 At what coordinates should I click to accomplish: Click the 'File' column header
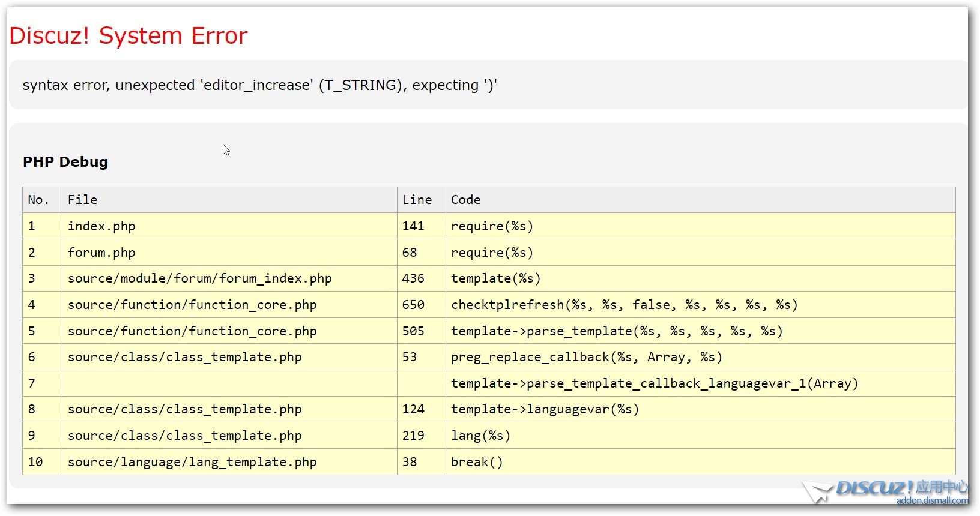[229, 200]
